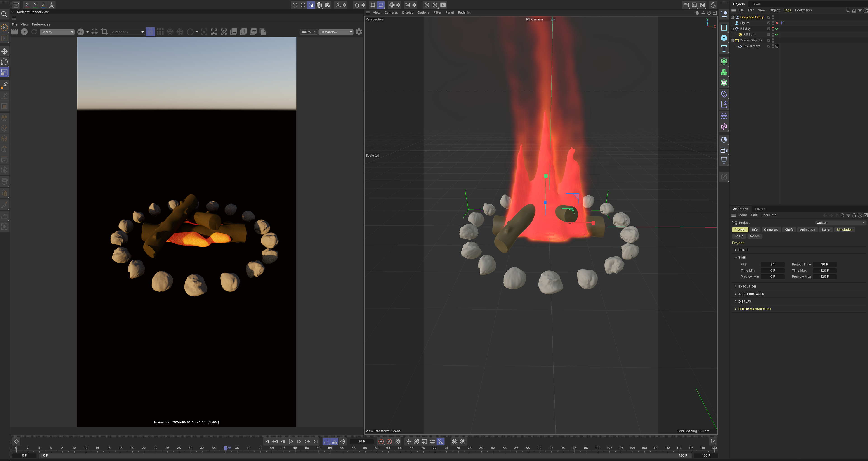Open RenderView settings gear icon
The width and height of the screenshot is (868, 461).
(x=359, y=32)
